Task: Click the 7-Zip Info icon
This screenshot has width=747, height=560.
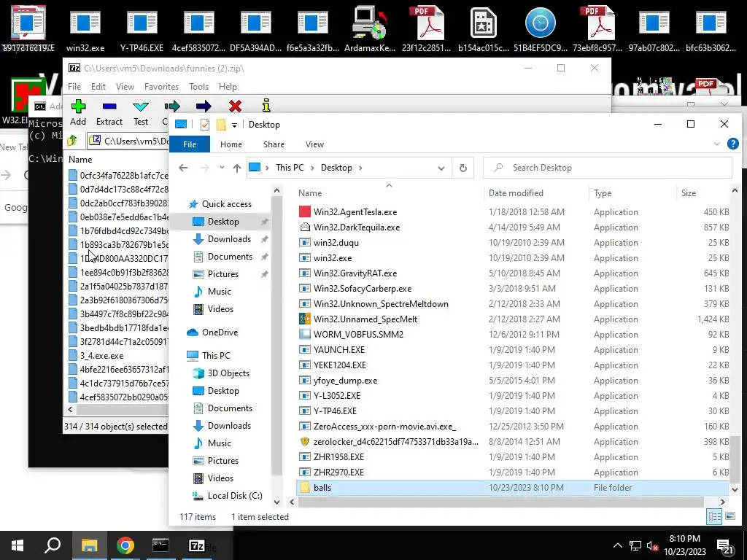Action: [266, 105]
